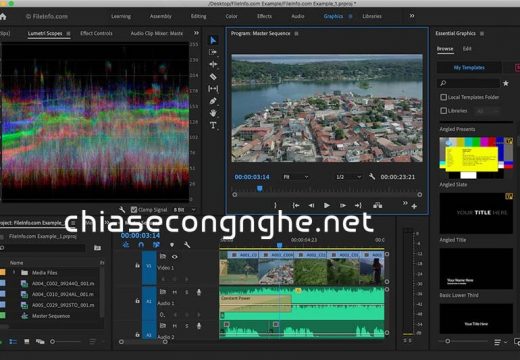The width and height of the screenshot is (520, 360).
Task: Click the Home icon in top bar
Action: [x=3, y=16]
